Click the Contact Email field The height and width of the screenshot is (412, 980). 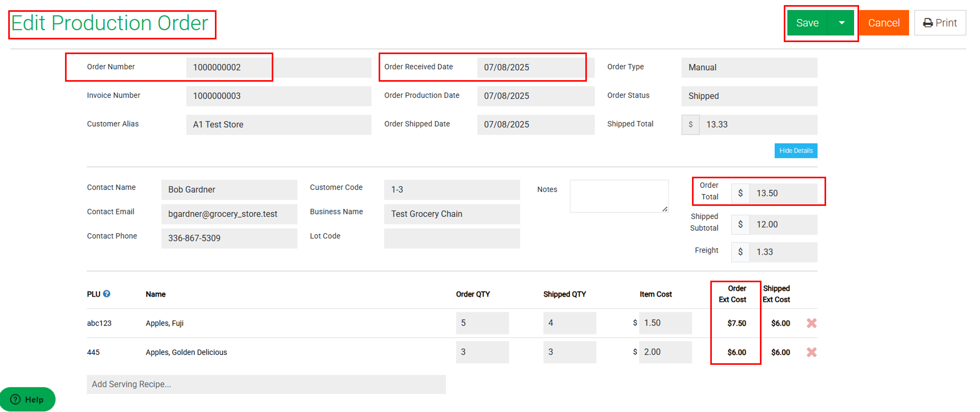pos(229,214)
